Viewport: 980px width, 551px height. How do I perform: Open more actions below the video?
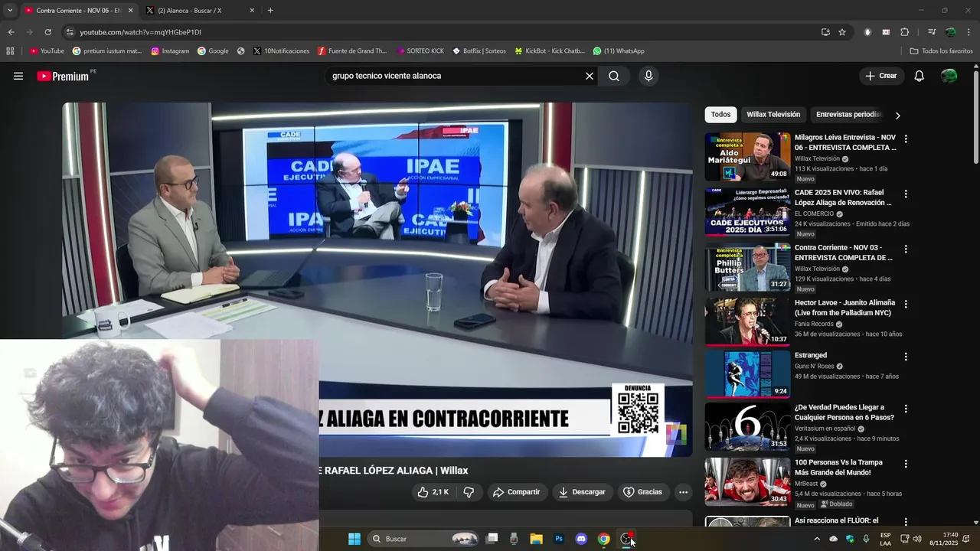tap(684, 492)
